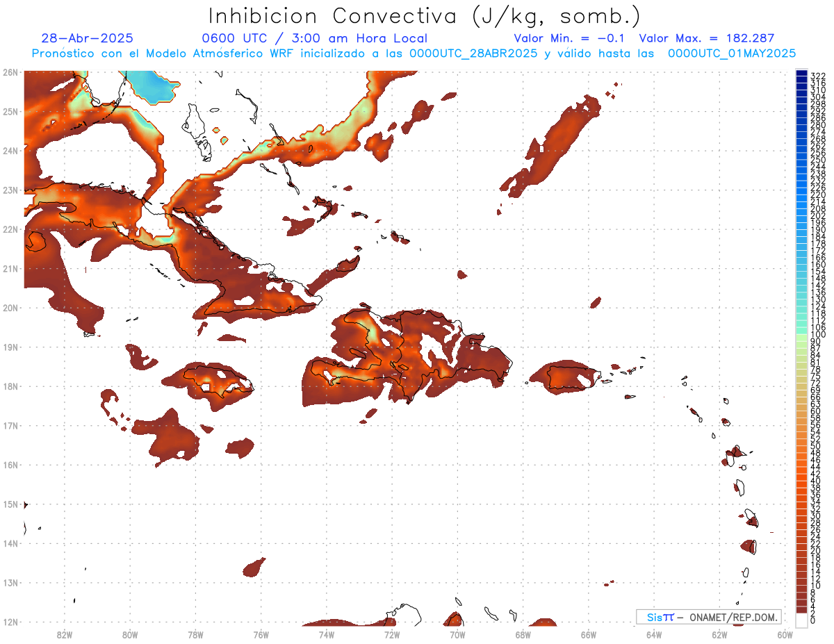Click the color bar value 60

point(815,411)
